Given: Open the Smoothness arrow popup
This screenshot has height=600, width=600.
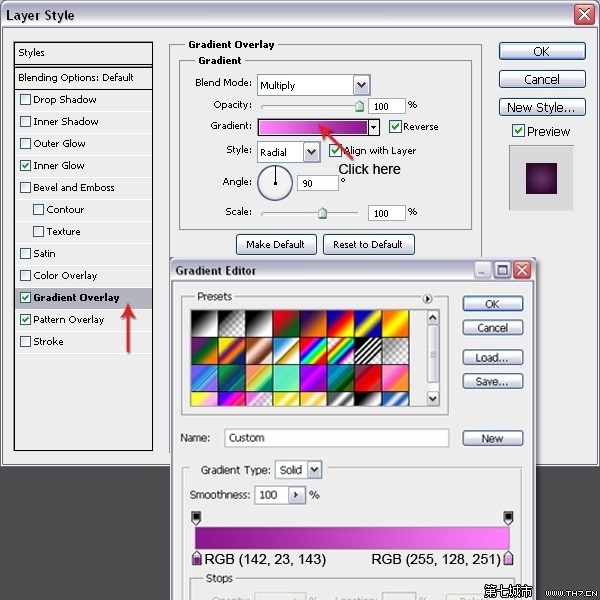Looking at the screenshot, I should click(x=296, y=495).
